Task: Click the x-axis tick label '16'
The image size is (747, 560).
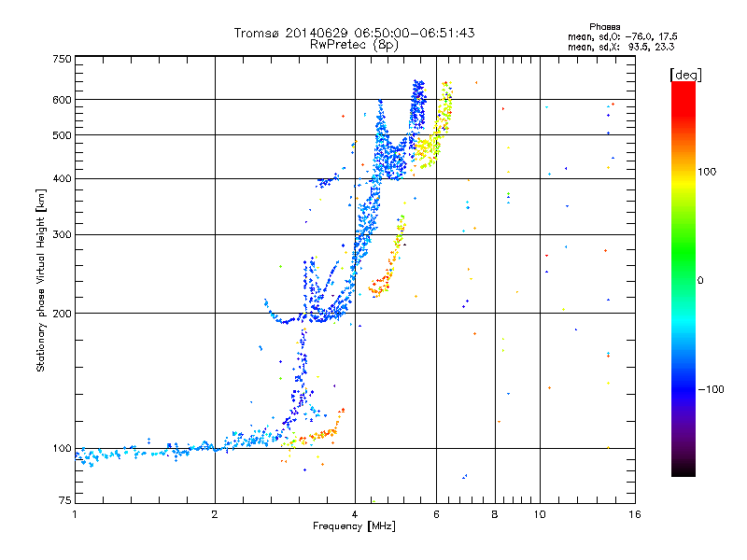Action: coord(635,514)
